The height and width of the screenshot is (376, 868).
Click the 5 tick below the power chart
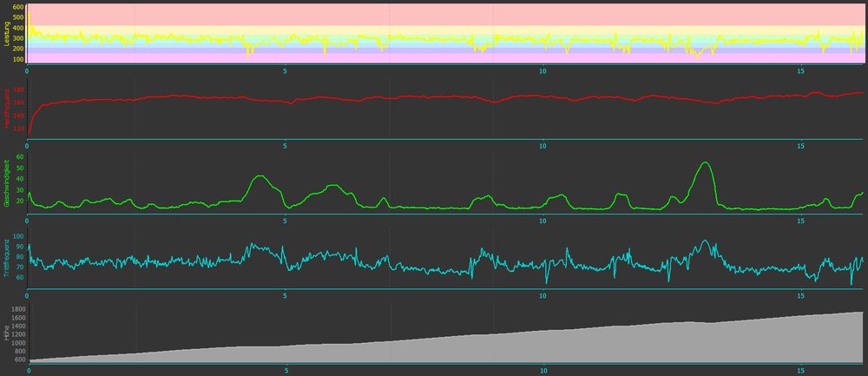[286, 70]
